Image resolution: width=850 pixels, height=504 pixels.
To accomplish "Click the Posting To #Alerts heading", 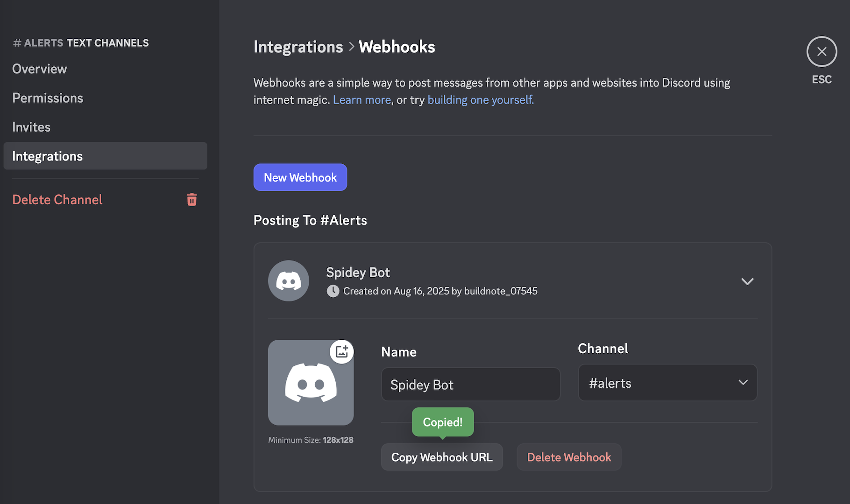I will click(x=310, y=220).
